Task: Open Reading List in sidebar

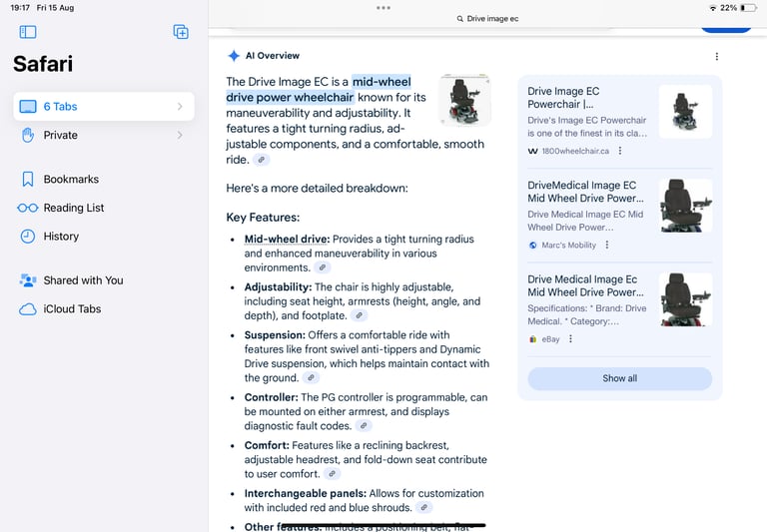Action: coord(73,208)
